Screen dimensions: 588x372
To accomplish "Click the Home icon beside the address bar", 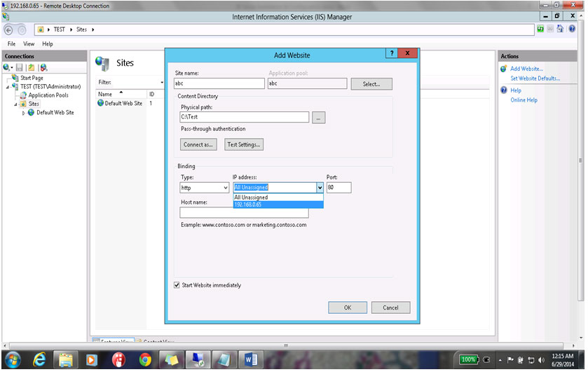I will (560, 29).
